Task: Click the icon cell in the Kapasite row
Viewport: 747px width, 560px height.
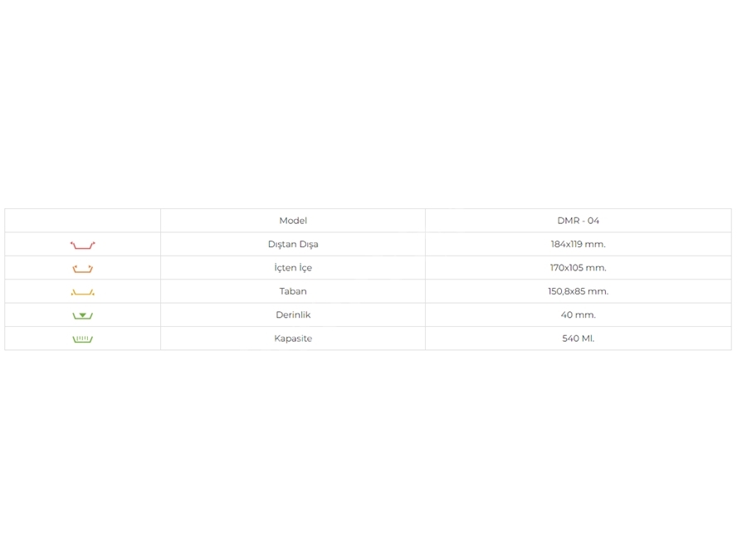Action: tap(82, 338)
